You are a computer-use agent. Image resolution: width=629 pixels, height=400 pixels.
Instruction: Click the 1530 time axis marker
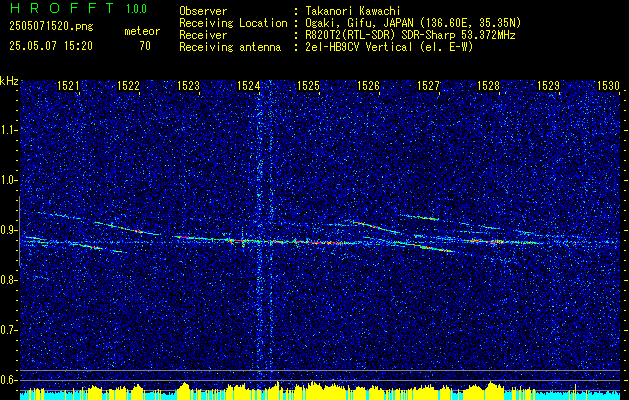(x=608, y=85)
